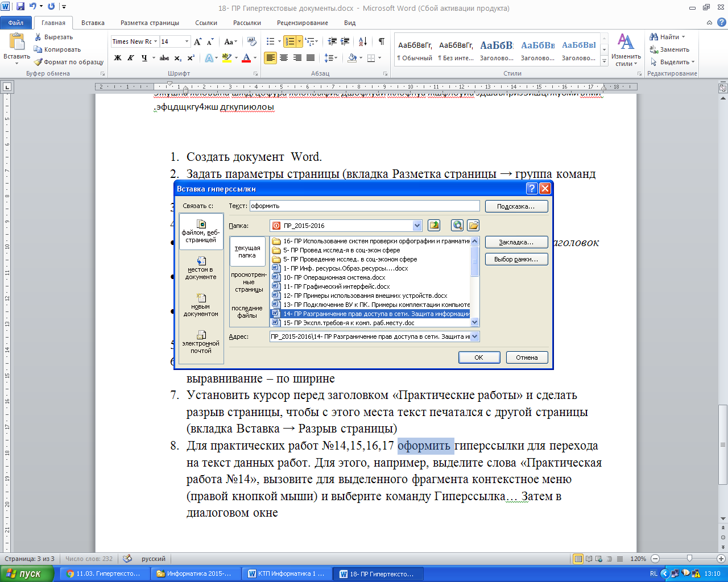The height and width of the screenshot is (582, 728).
Task: Switch to the Рецензирование tab
Action: (302, 23)
